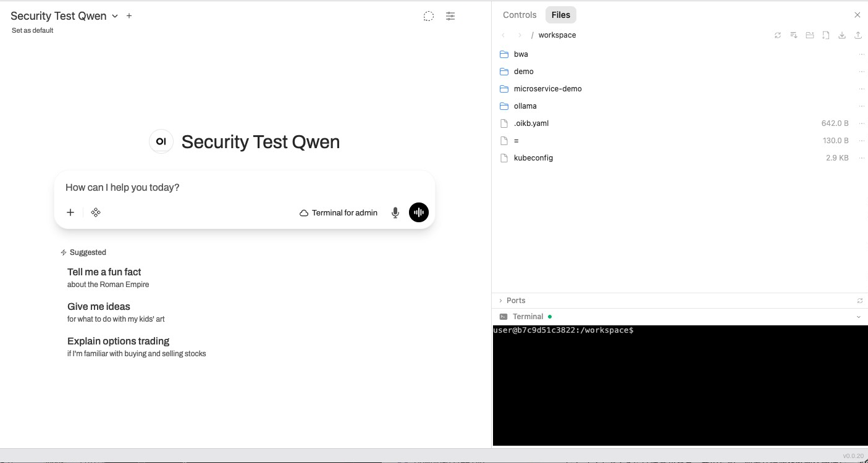The height and width of the screenshot is (463, 868).
Task: Open the more options menu for the '=' file
Action: point(862,141)
